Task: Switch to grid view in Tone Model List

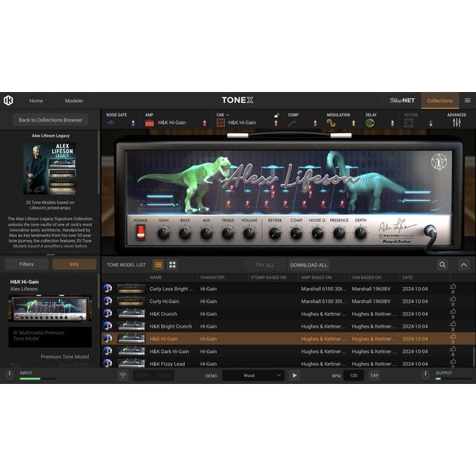Action: pos(172,265)
